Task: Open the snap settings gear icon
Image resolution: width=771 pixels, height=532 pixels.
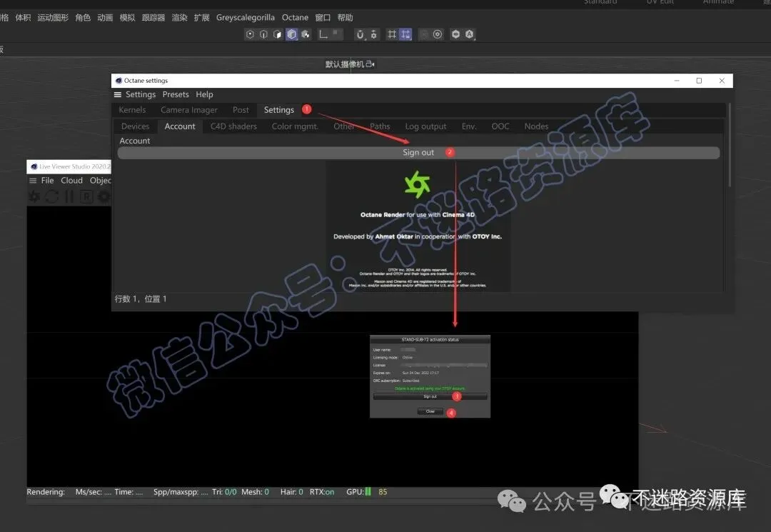Action: click(373, 34)
